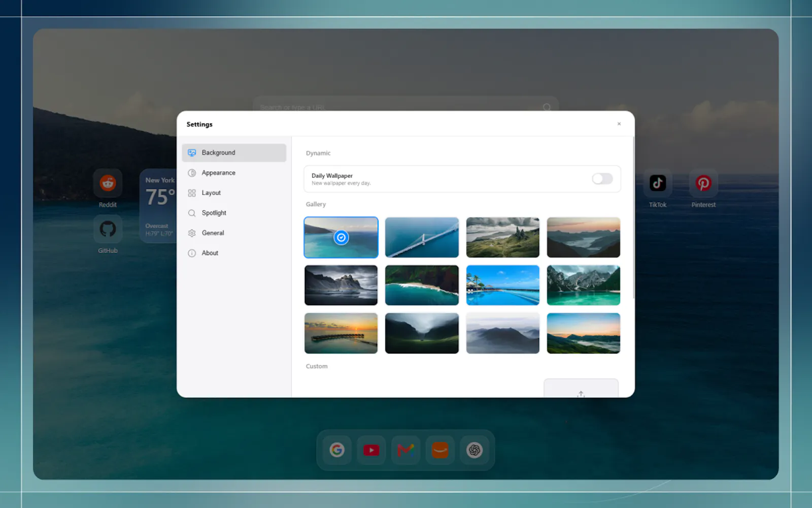Choose the sunset pier wallpaper
Viewport: 812px width, 508px height.
(341, 333)
